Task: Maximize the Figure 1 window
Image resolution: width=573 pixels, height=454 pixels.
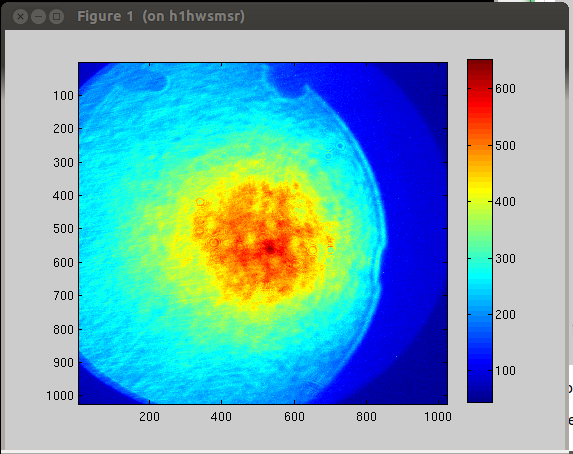Action: point(56,17)
